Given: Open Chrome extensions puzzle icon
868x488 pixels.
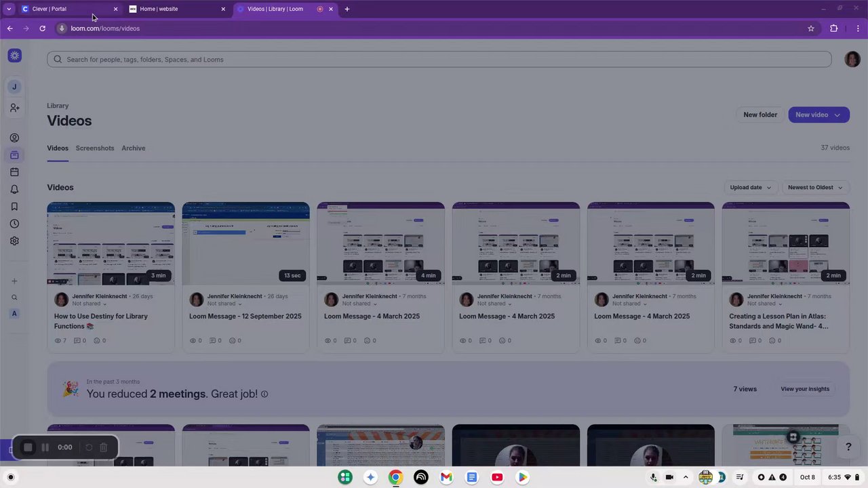Looking at the screenshot, I should 833,28.
